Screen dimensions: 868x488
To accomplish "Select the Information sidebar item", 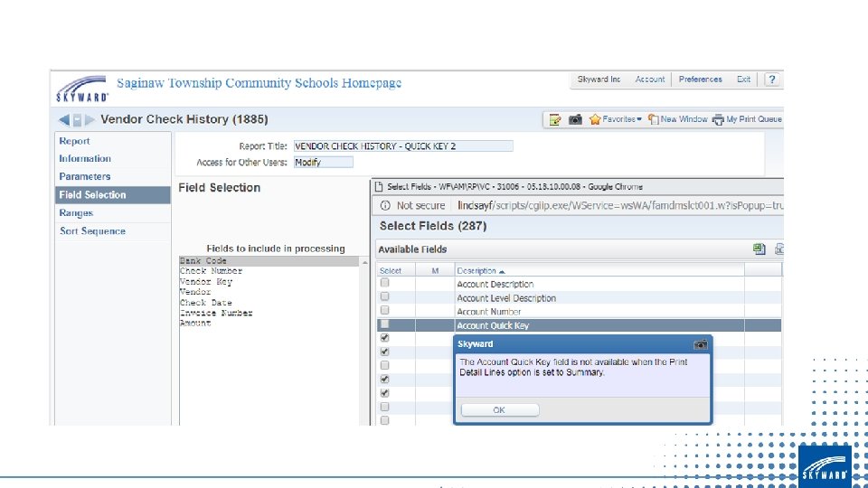I will (112, 159).
